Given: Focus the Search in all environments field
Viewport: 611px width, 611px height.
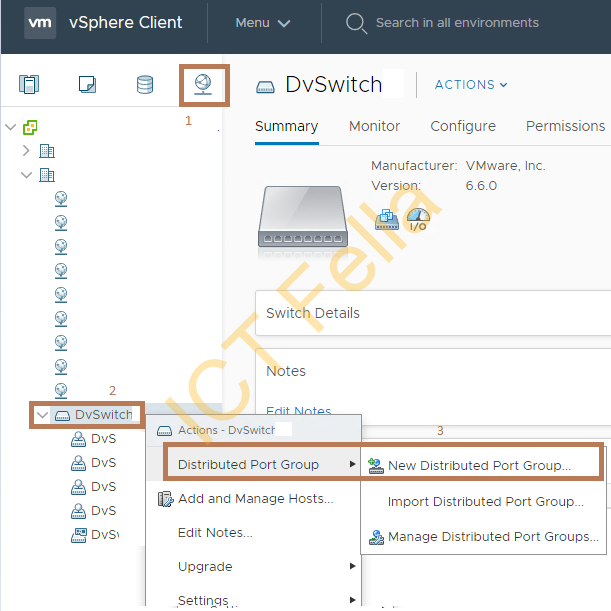Looking at the screenshot, I should tap(457, 23).
